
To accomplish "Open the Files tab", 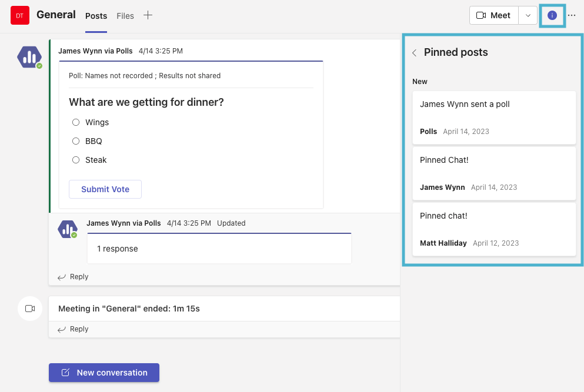I will 125,16.
